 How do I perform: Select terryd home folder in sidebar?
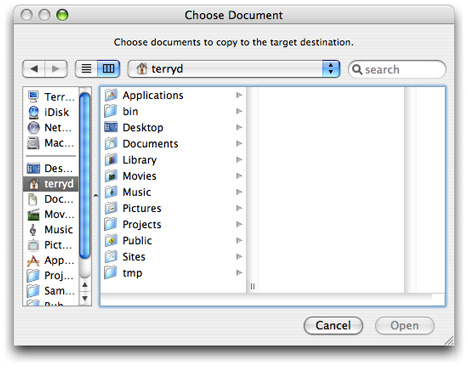(x=51, y=184)
